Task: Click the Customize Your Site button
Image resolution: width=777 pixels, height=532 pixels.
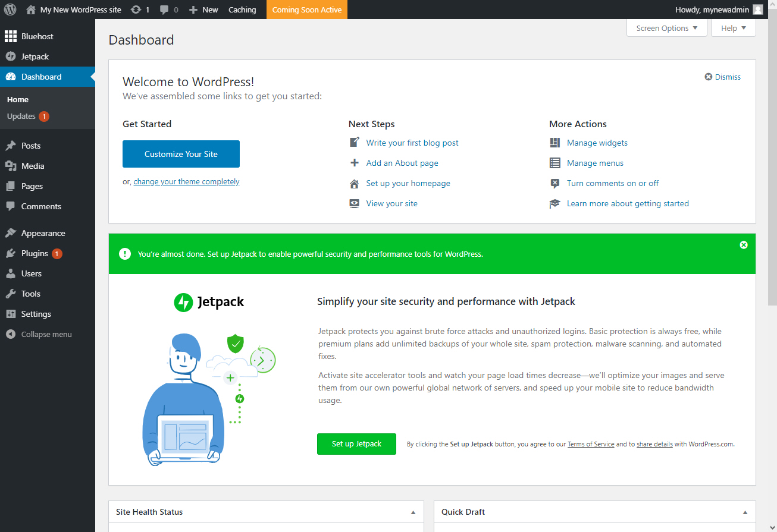Action: tap(181, 154)
